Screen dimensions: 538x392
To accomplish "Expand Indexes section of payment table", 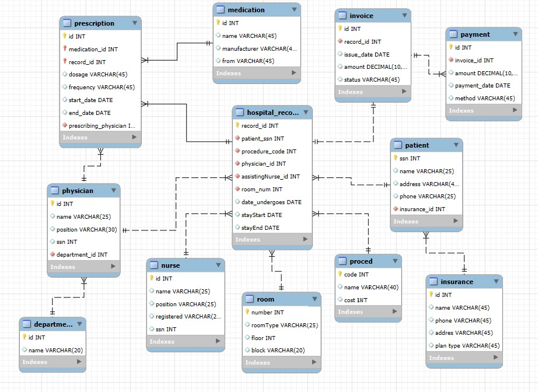I will (x=515, y=110).
